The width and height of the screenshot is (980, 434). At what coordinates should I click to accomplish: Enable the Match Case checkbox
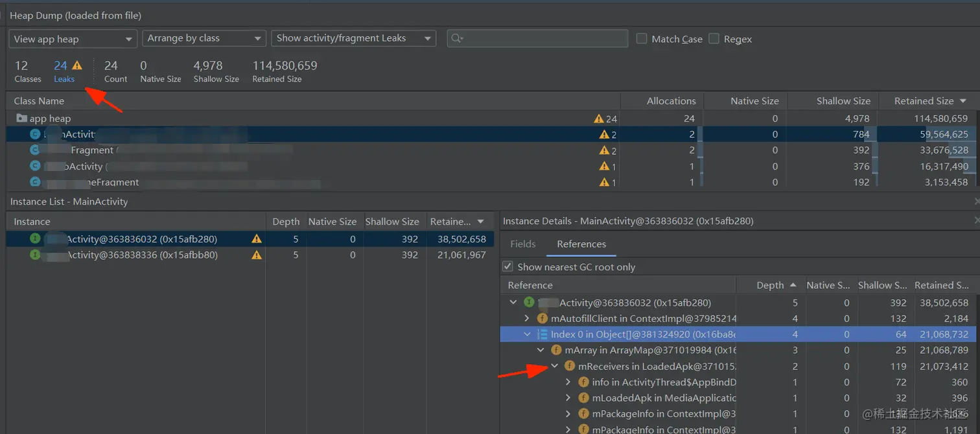[x=642, y=39]
